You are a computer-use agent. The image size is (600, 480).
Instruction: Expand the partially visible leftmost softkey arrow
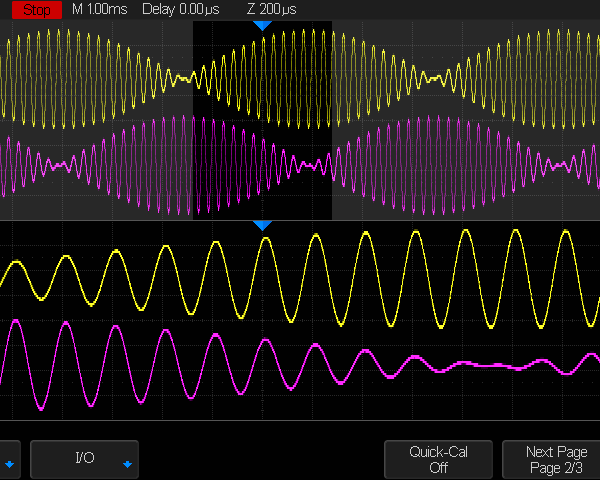click(9, 464)
